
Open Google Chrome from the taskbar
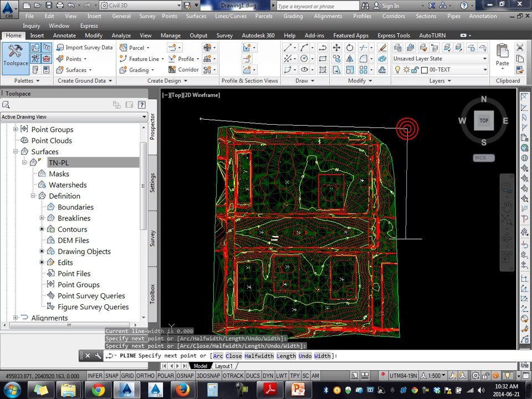[x=99, y=390]
